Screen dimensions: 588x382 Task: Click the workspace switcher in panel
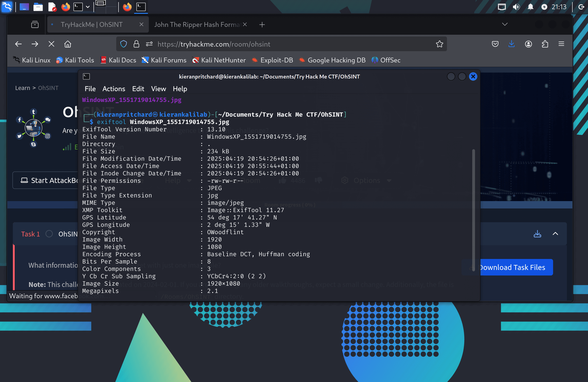106,7
